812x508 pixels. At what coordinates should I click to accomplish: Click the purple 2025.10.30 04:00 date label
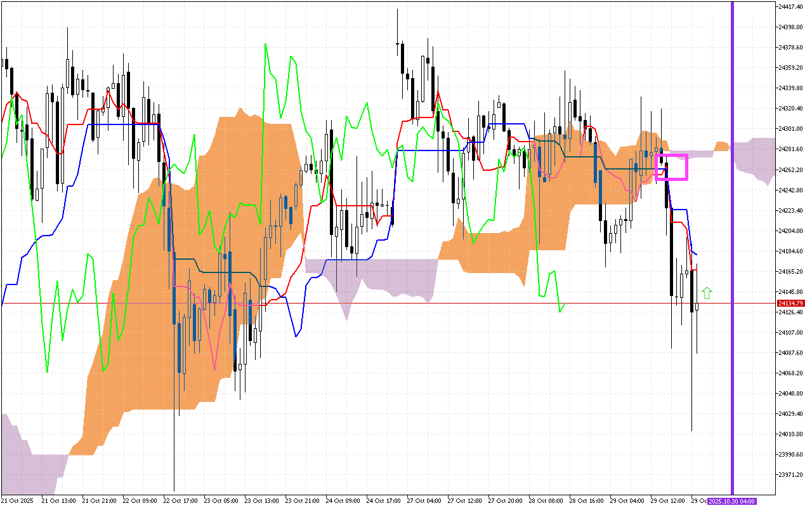(x=732, y=501)
